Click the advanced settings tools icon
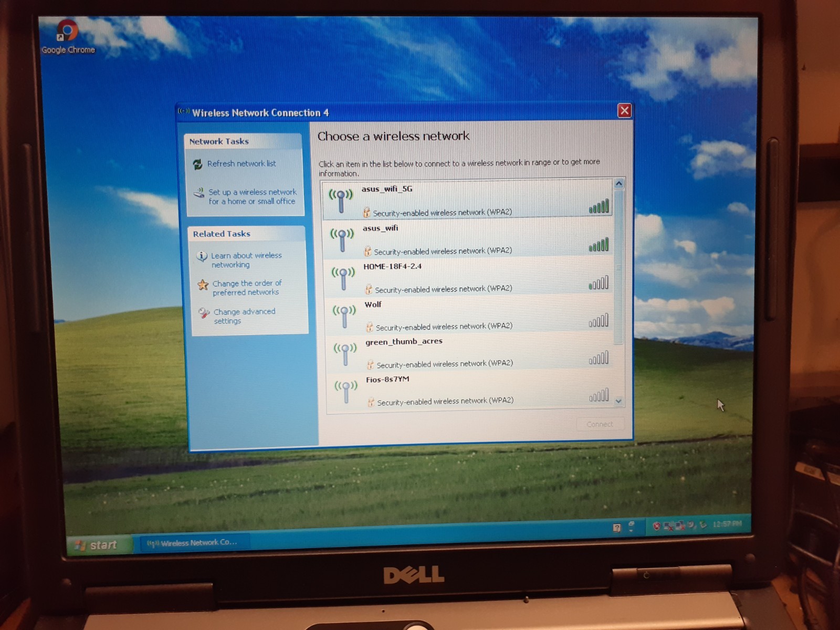The width and height of the screenshot is (840, 630). pyautogui.click(x=204, y=313)
